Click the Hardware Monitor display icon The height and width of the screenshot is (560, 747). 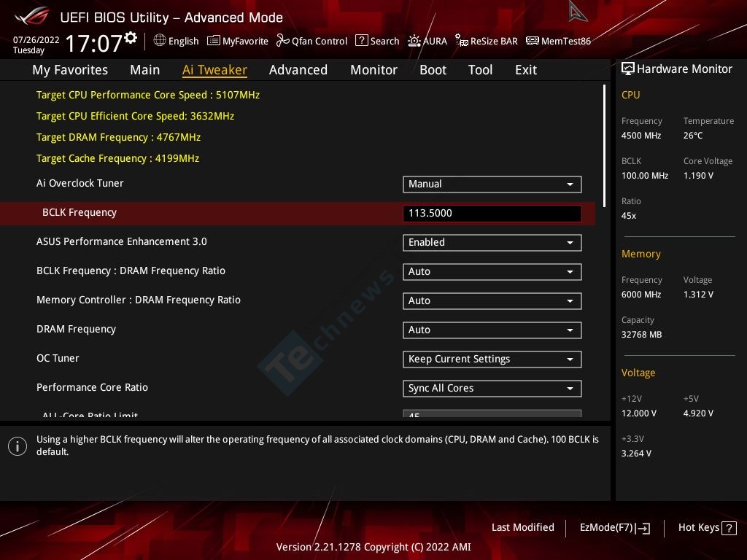(x=628, y=69)
